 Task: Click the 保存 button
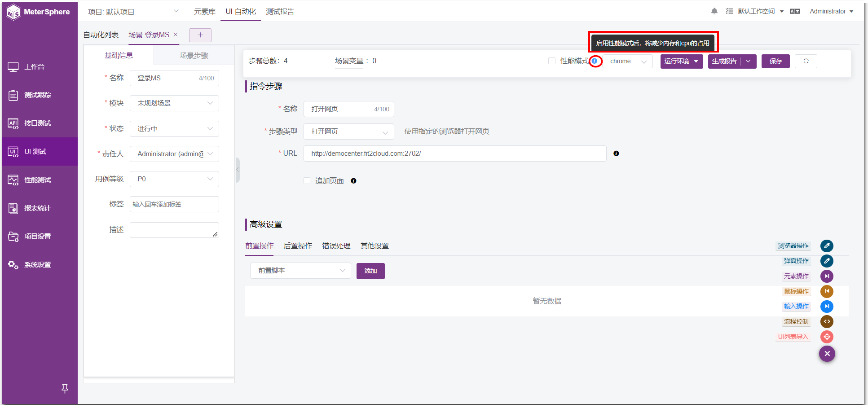(x=775, y=61)
